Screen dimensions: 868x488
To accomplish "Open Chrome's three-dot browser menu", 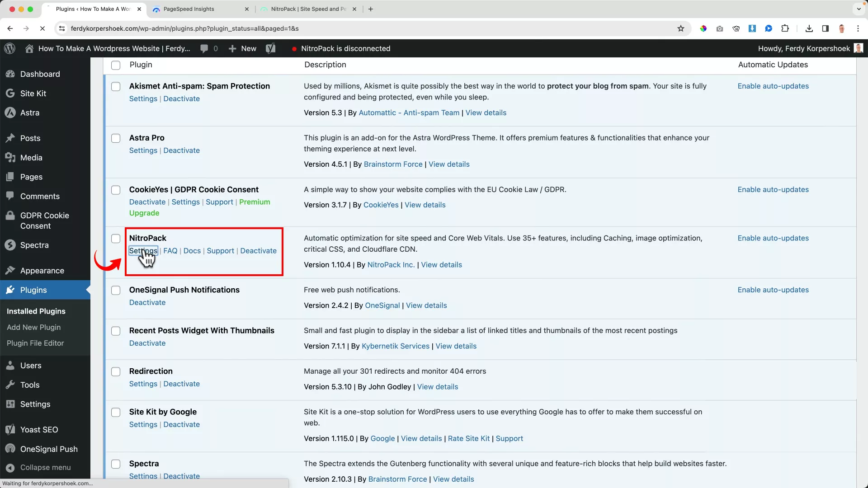I will (x=858, y=28).
